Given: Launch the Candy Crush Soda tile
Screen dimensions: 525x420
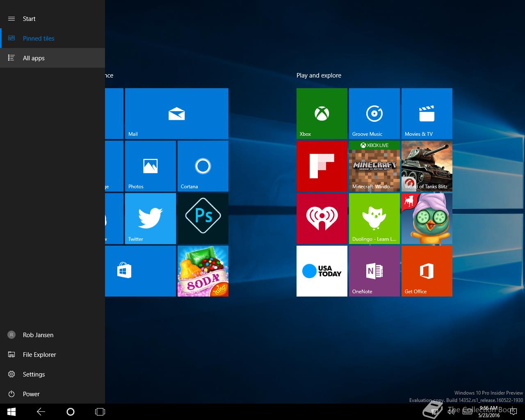Looking at the screenshot, I should pos(203,271).
